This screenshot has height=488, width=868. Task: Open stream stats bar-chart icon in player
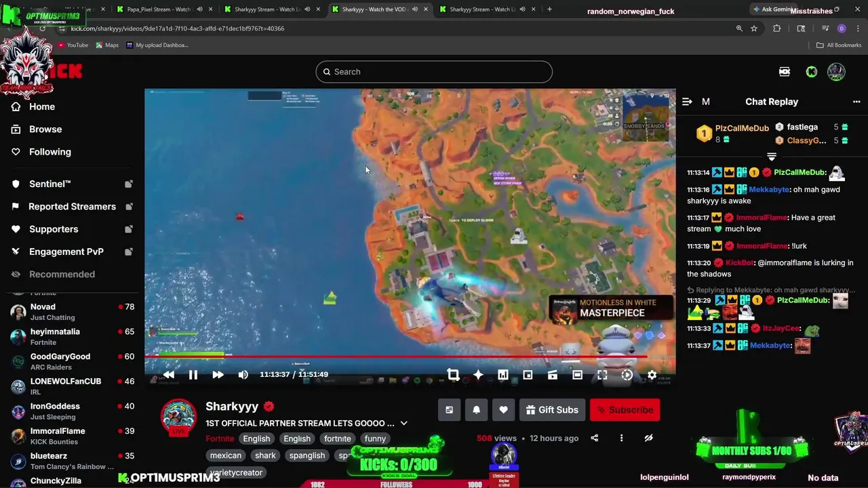502,375
